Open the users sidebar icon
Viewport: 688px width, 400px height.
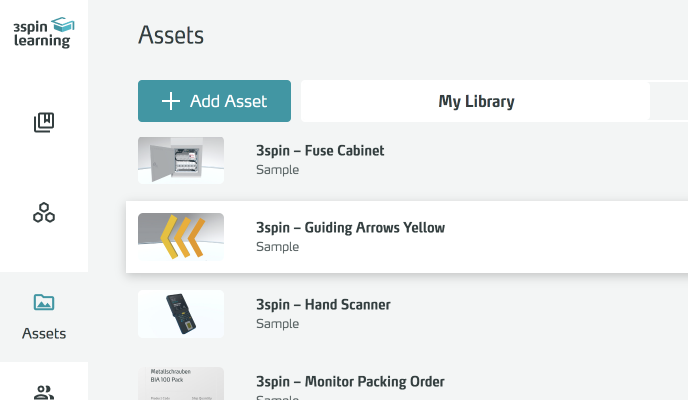point(44,391)
